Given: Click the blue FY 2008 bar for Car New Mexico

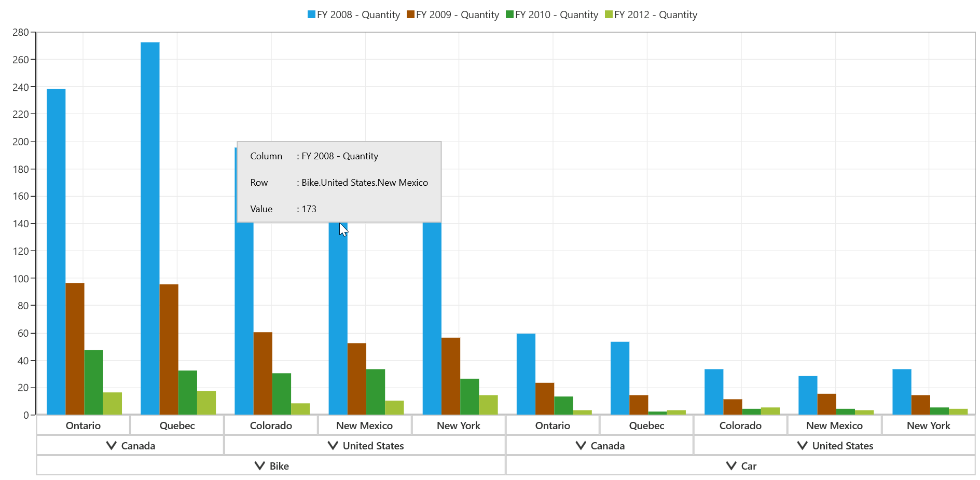Looking at the screenshot, I should (808, 395).
